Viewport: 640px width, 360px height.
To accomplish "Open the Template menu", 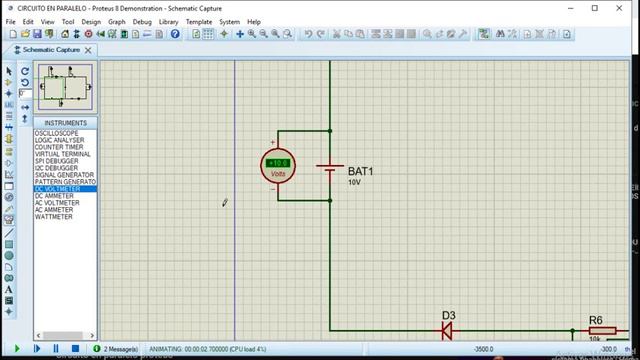I will coord(199,22).
